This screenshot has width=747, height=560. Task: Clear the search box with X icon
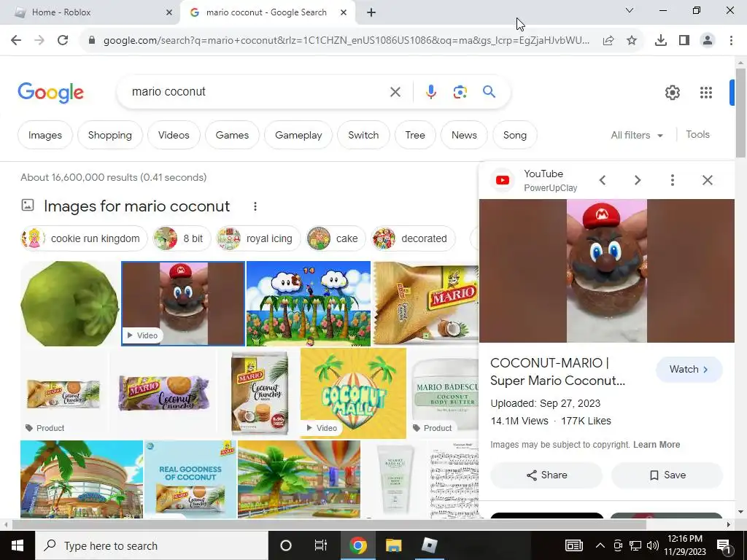(395, 92)
